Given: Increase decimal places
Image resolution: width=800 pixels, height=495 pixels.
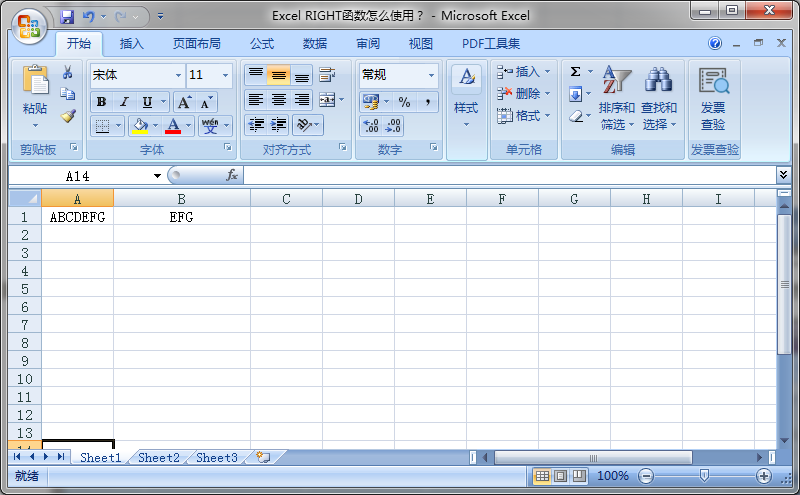Looking at the screenshot, I should click(x=371, y=126).
